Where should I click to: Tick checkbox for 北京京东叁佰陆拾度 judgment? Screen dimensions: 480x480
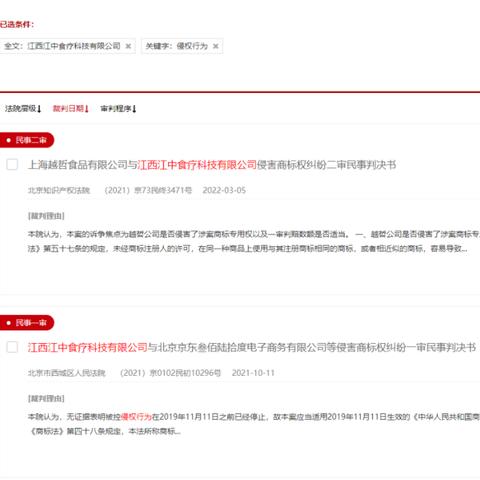[12, 347]
